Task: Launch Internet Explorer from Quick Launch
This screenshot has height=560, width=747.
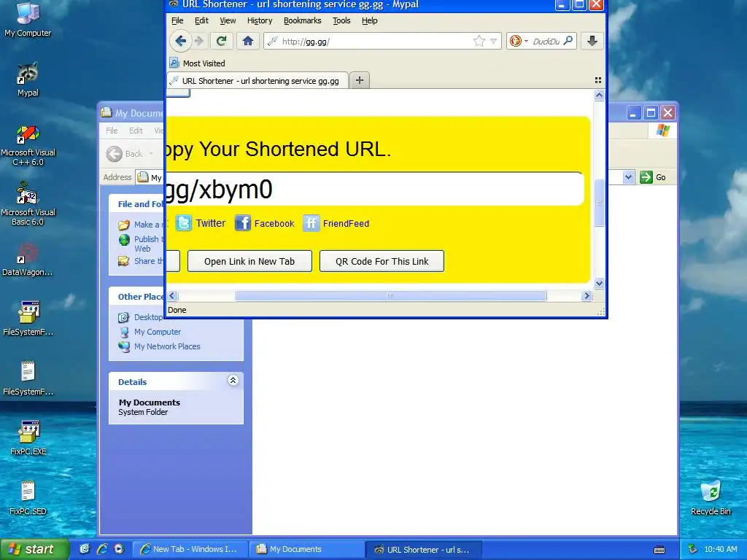Action: click(x=102, y=549)
